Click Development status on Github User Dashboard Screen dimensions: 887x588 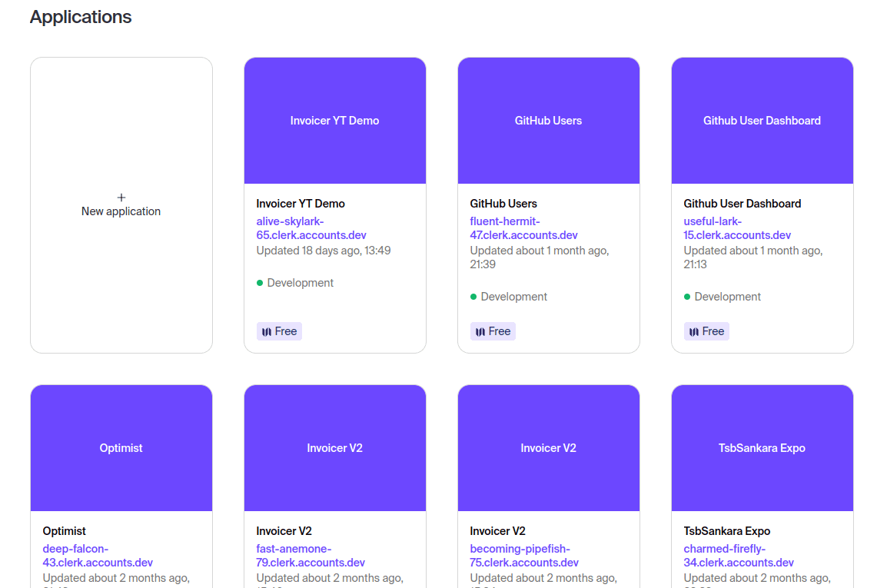pos(727,296)
